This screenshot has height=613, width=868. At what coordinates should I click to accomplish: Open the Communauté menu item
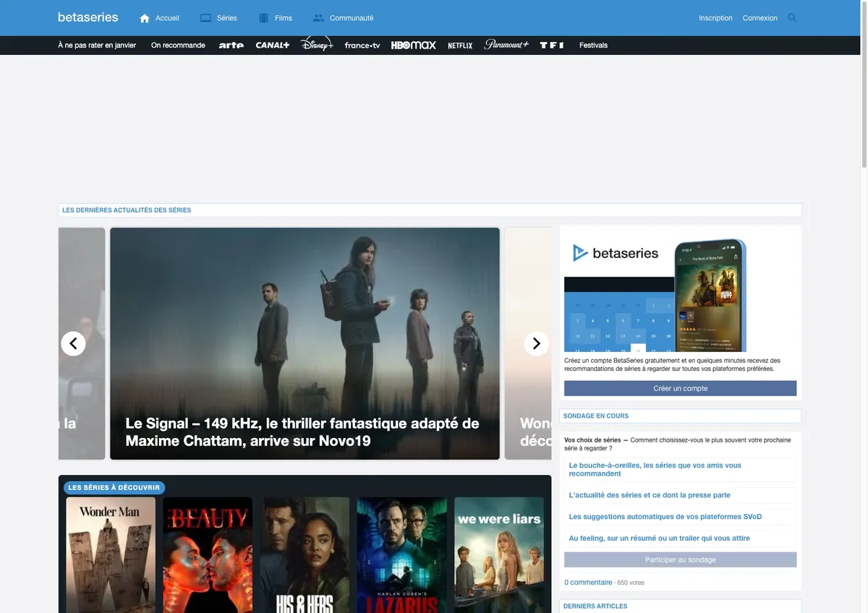pyautogui.click(x=352, y=18)
